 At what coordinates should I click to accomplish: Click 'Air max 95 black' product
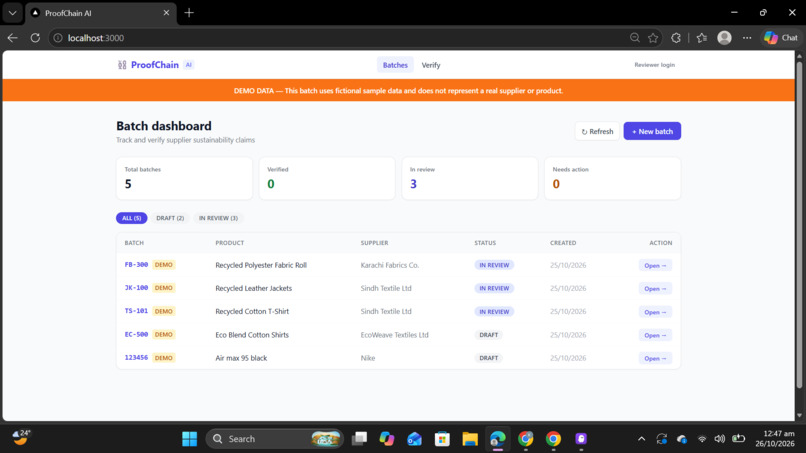[241, 358]
